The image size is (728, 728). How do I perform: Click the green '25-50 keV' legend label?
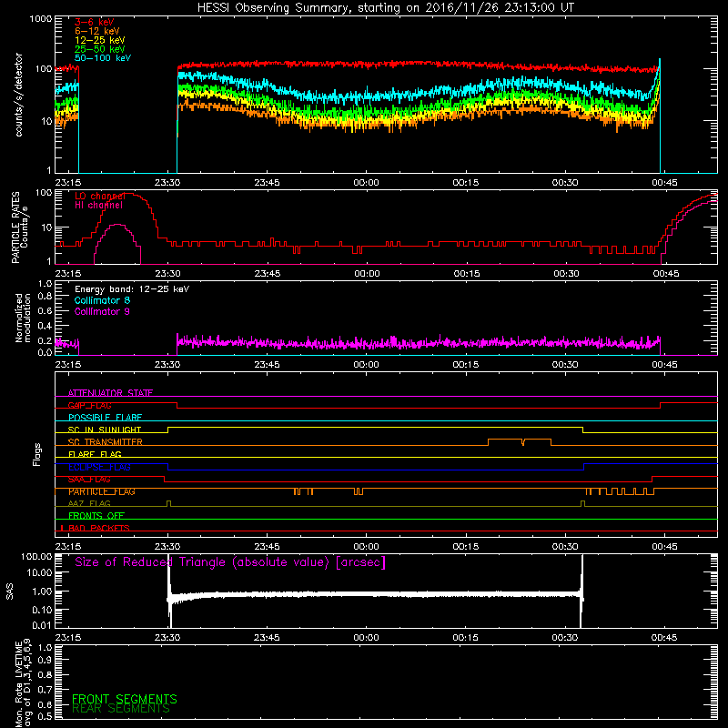[100, 49]
